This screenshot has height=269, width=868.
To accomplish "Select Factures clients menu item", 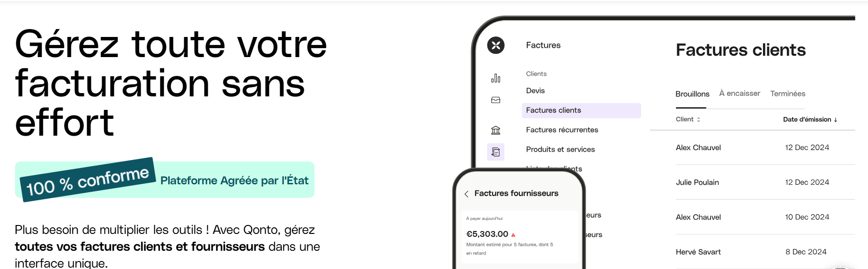I will 554,110.
